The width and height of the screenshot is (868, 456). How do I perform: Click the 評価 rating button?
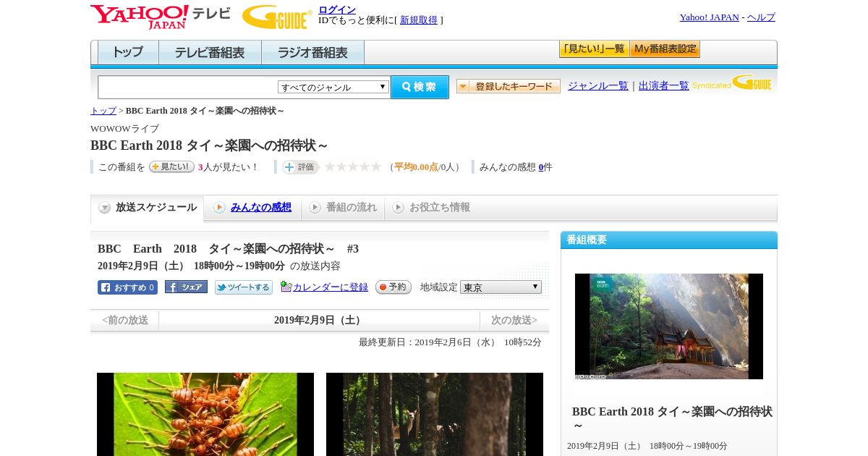(x=301, y=166)
